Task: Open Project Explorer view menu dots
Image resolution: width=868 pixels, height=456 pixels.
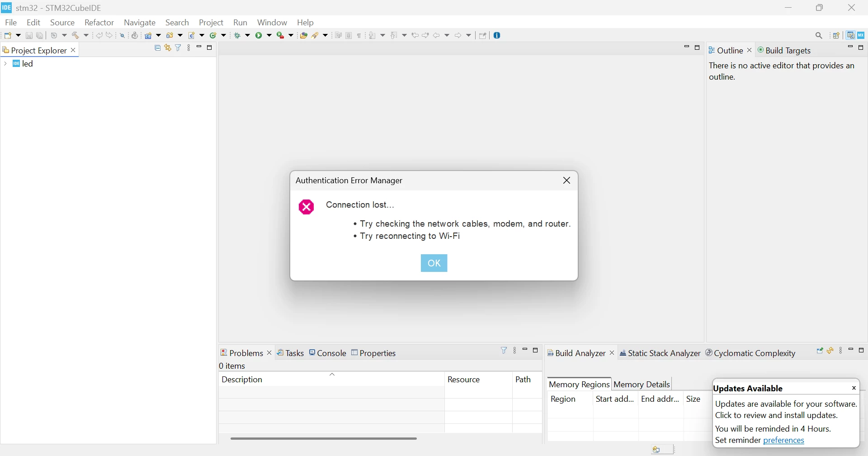Action: (x=189, y=47)
